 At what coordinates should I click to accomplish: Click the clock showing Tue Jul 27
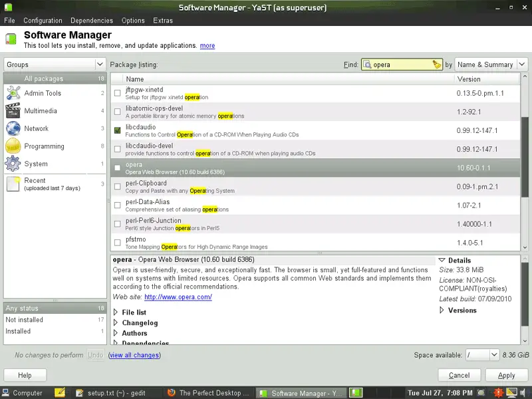tap(440, 393)
